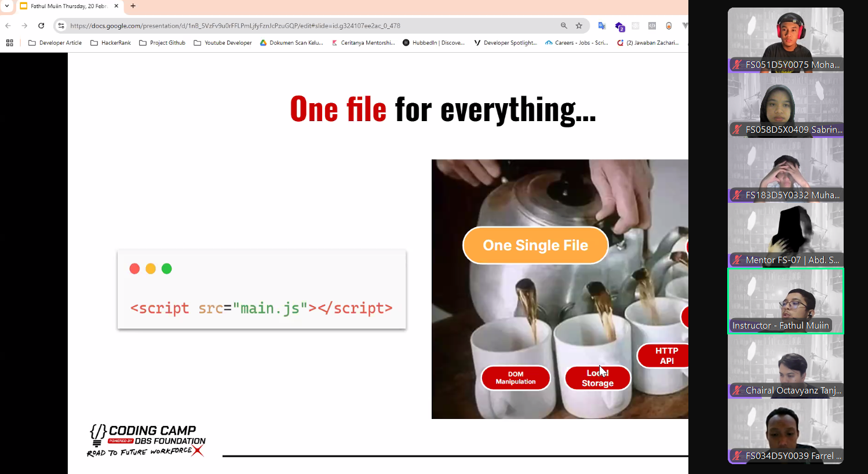The image size is (868, 474).
Task: Reload the current page
Action: click(41, 25)
